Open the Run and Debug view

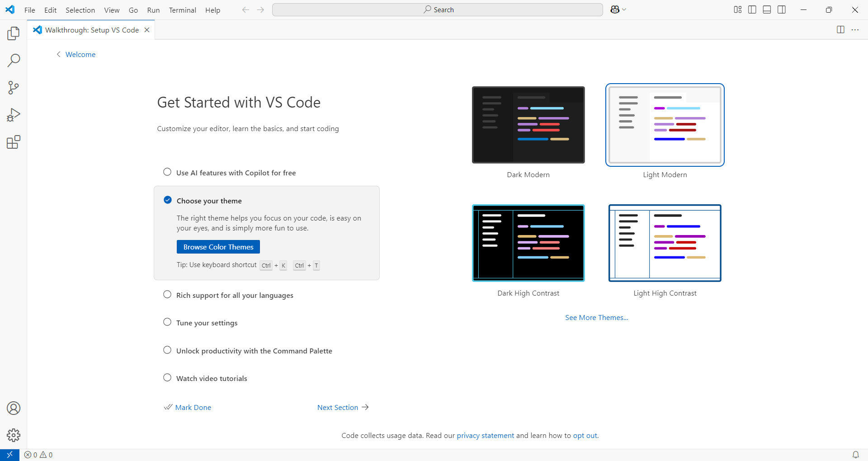click(x=14, y=115)
